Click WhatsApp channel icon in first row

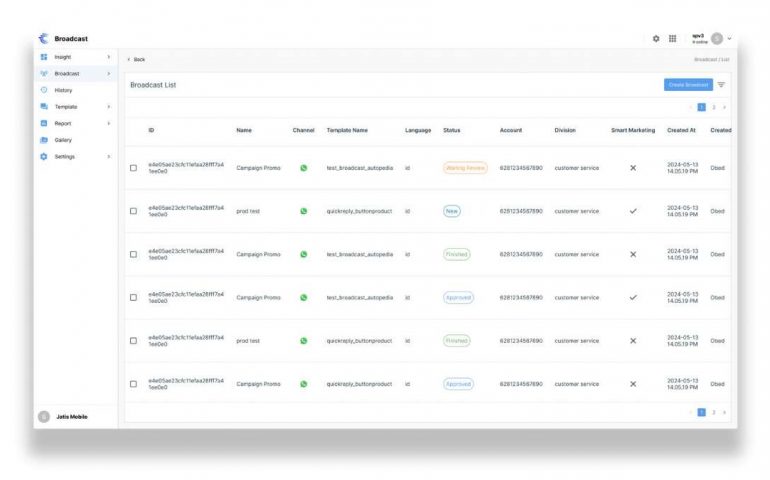coord(304,168)
